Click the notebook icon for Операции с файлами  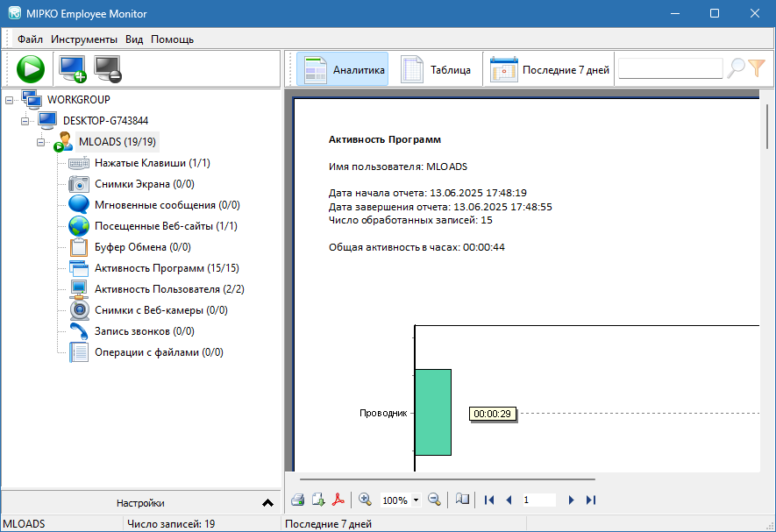coord(79,352)
